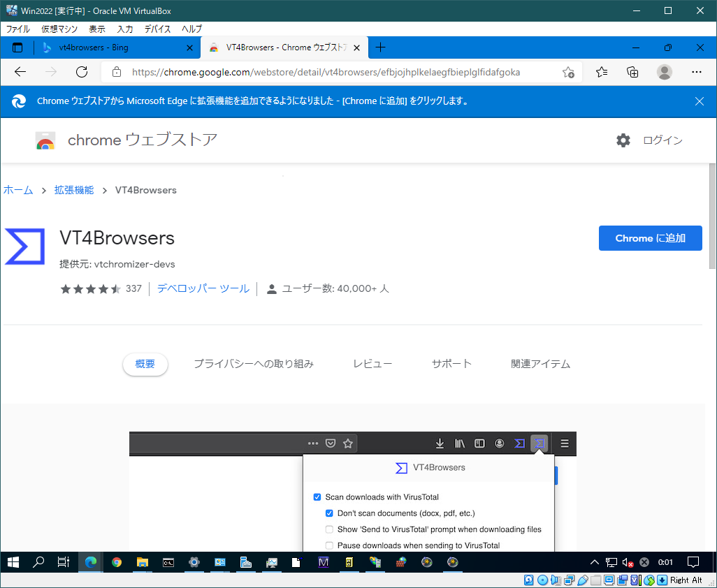Image resolution: width=717 pixels, height=588 pixels.
Task: Reload the current page
Action: [x=81, y=72]
